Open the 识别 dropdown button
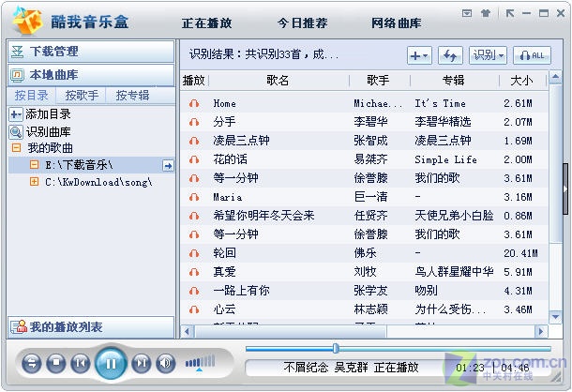The height and width of the screenshot is (392, 572). 488,55
